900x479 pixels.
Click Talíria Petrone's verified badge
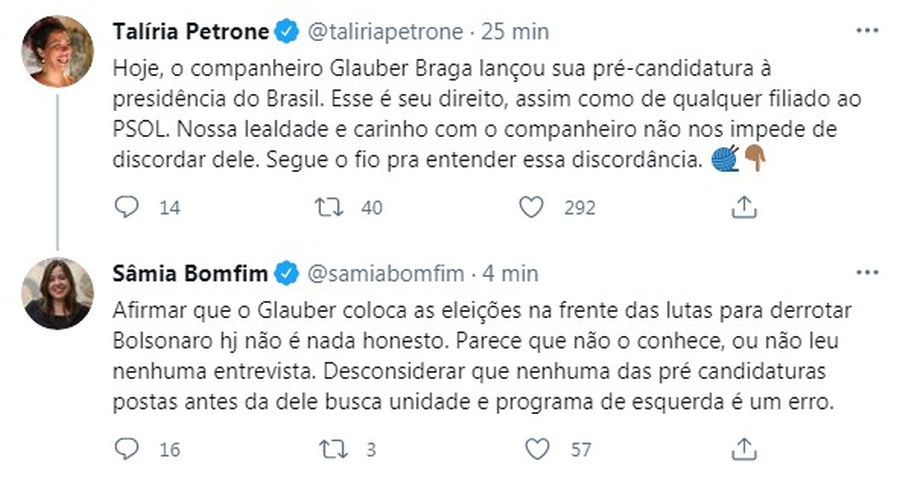point(287,32)
